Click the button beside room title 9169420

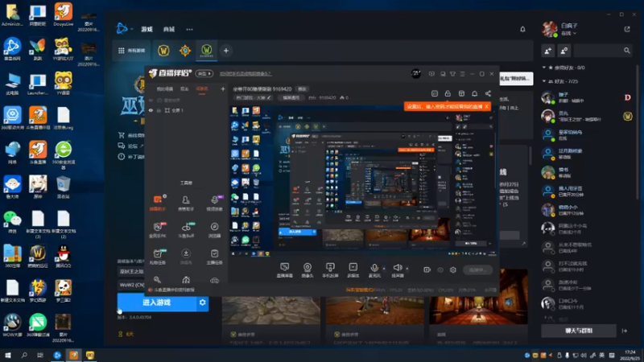click(303, 89)
